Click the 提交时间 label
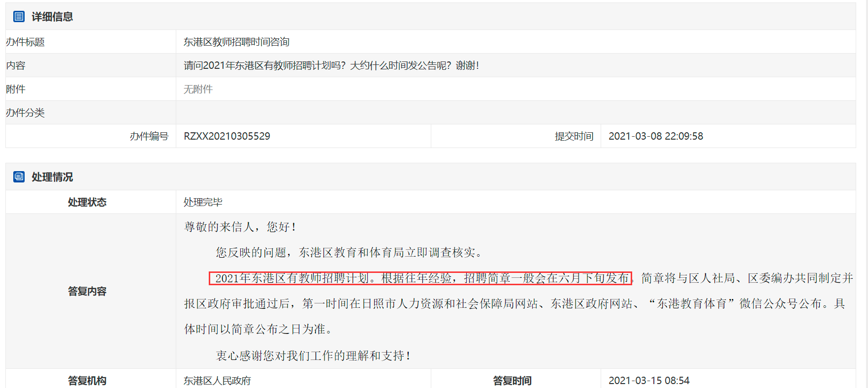This screenshot has width=868, height=388. (574, 136)
